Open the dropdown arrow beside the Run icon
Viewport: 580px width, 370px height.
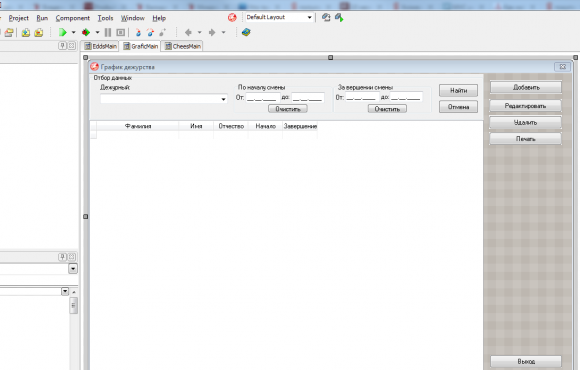click(74, 33)
